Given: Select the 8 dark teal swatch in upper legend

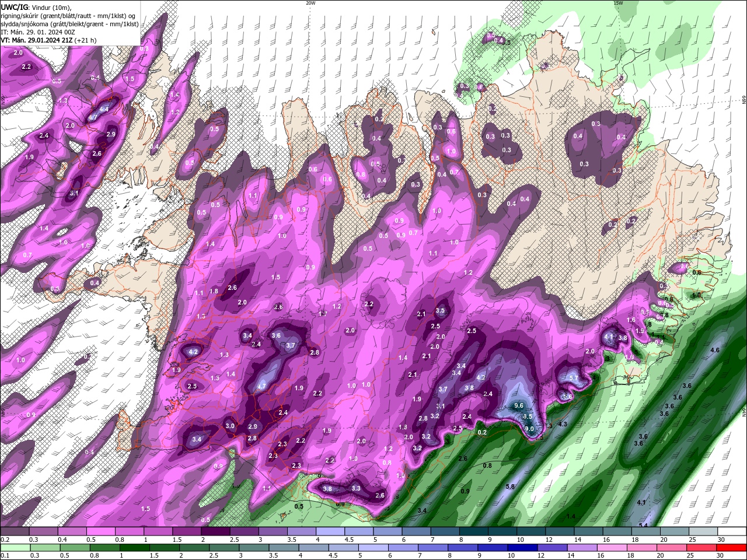Looking at the screenshot, I should pos(474,532).
